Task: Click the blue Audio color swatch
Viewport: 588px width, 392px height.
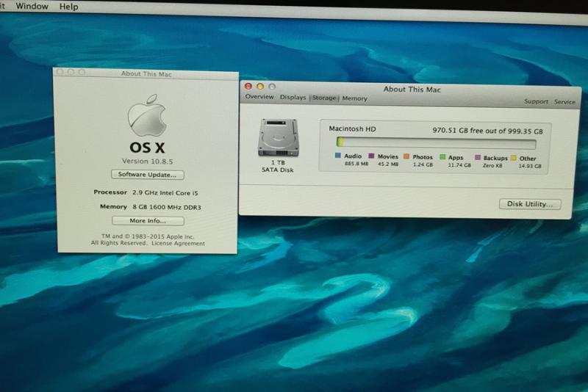Action: 338,156
